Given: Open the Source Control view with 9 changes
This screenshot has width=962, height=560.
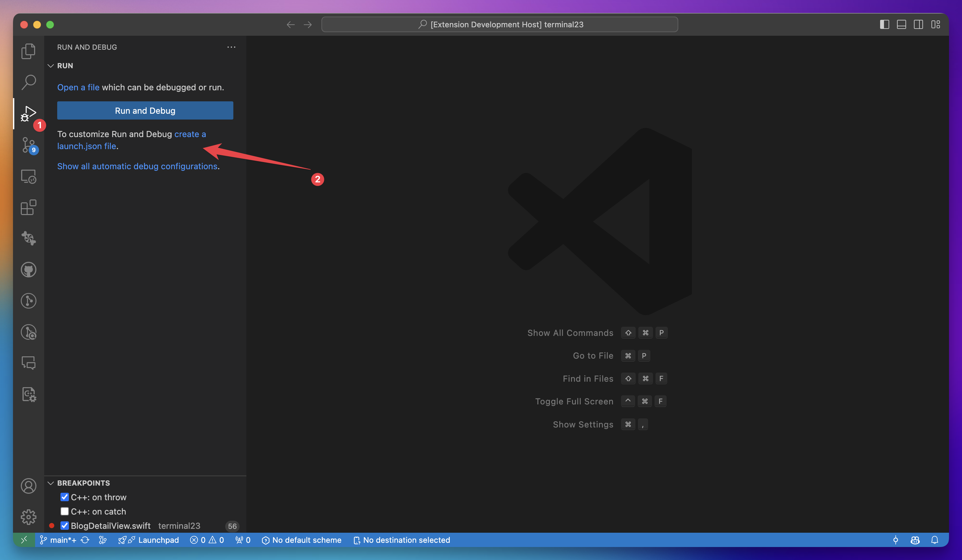Looking at the screenshot, I should pyautogui.click(x=28, y=145).
